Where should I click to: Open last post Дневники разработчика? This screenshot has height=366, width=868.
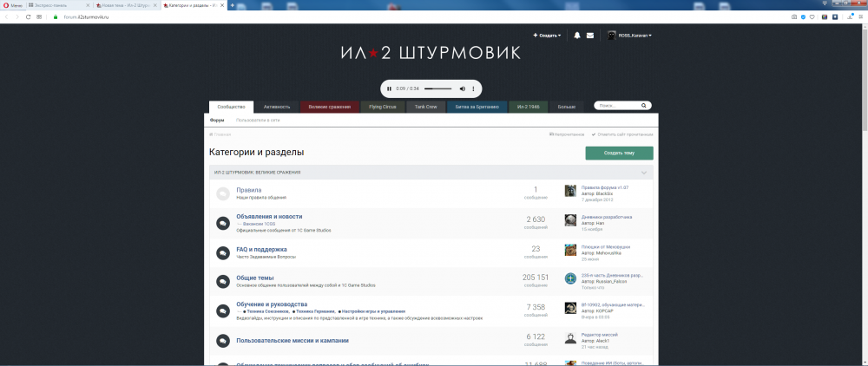pos(607,218)
